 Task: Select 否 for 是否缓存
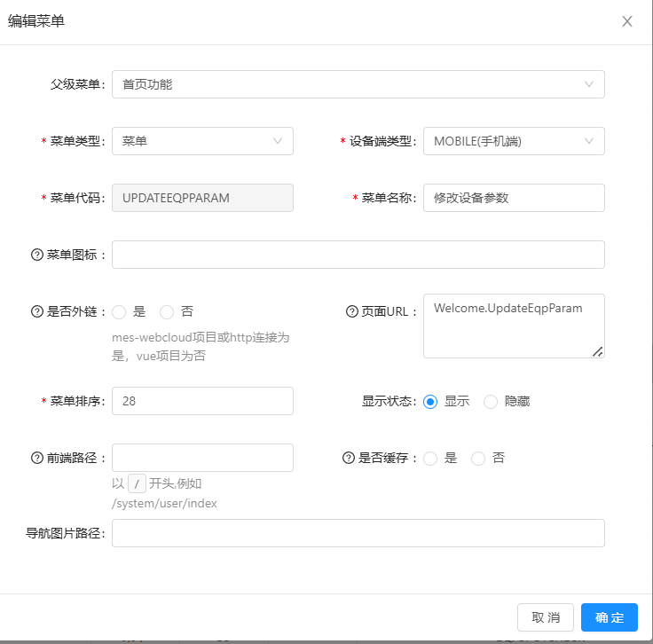478,459
